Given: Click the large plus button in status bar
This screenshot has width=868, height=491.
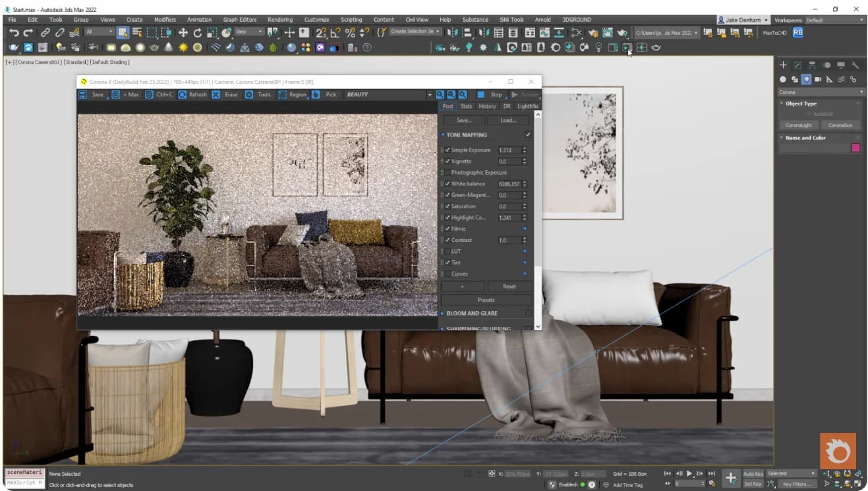Looking at the screenshot, I should tap(731, 478).
